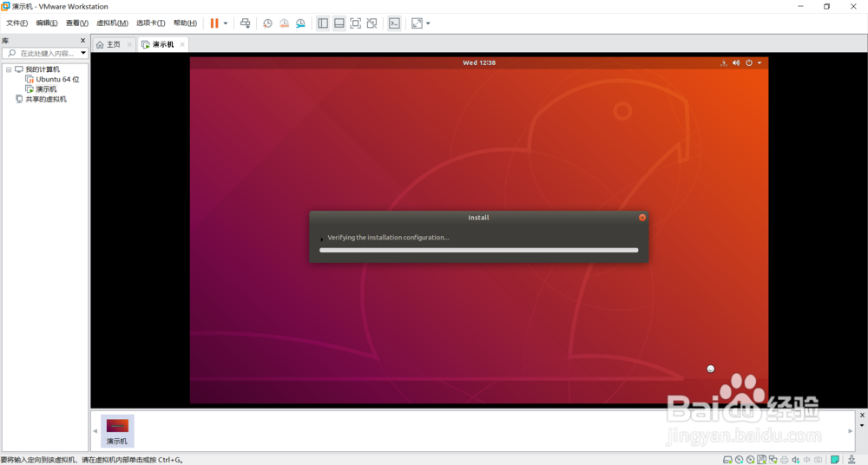
Task: Click the Wed 12:38 clock in Ubuntu
Action: click(x=479, y=62)
